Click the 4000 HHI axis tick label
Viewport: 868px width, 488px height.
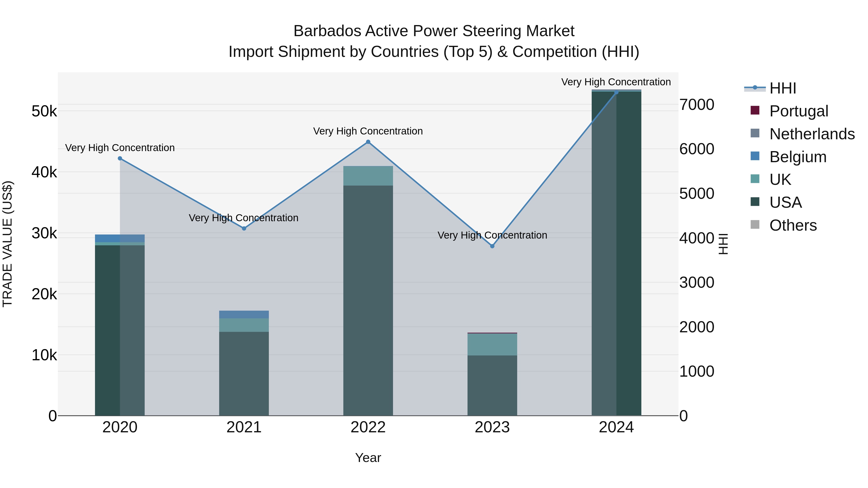pos(697,238)
